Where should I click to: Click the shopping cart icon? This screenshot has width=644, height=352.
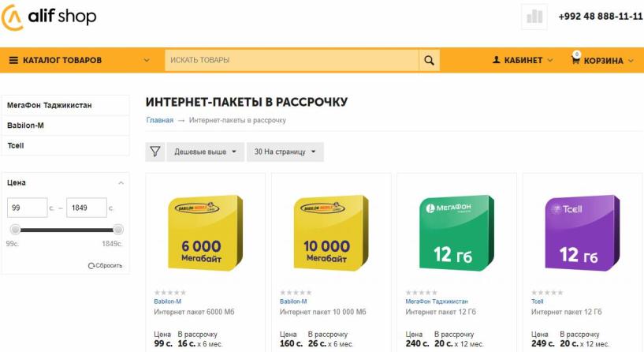[575, 60]
